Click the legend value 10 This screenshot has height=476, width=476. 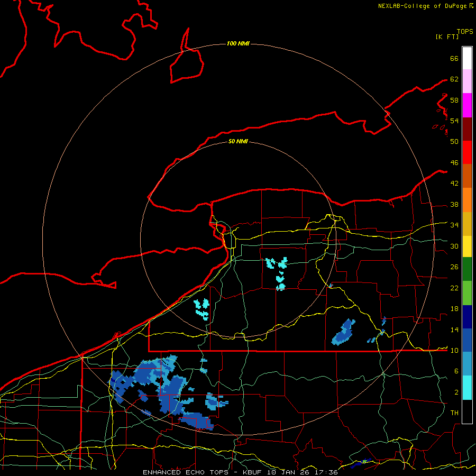[x=454, y=350]
